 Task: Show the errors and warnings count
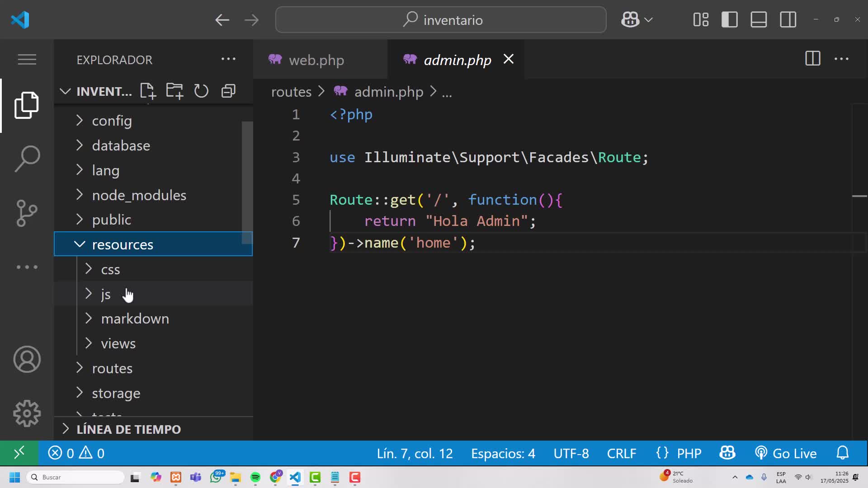point(76,453)
